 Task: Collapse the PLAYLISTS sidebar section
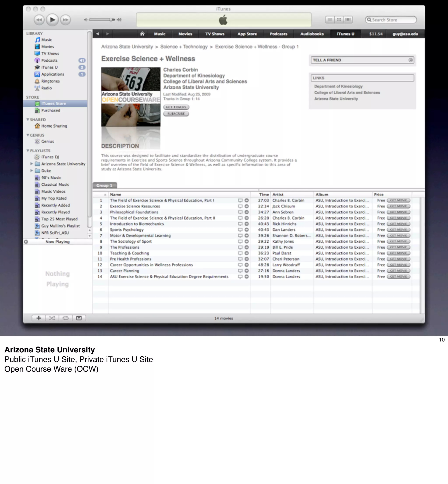28,150
